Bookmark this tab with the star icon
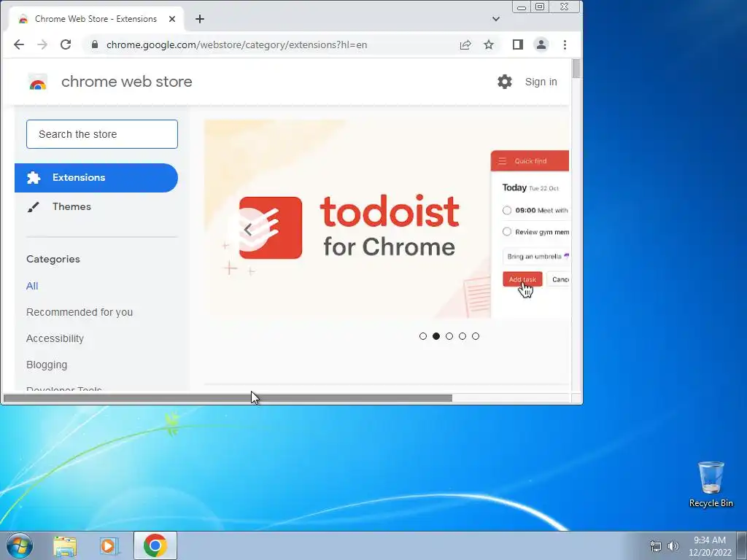The image size is (747, 560). (x=489, y=44)
